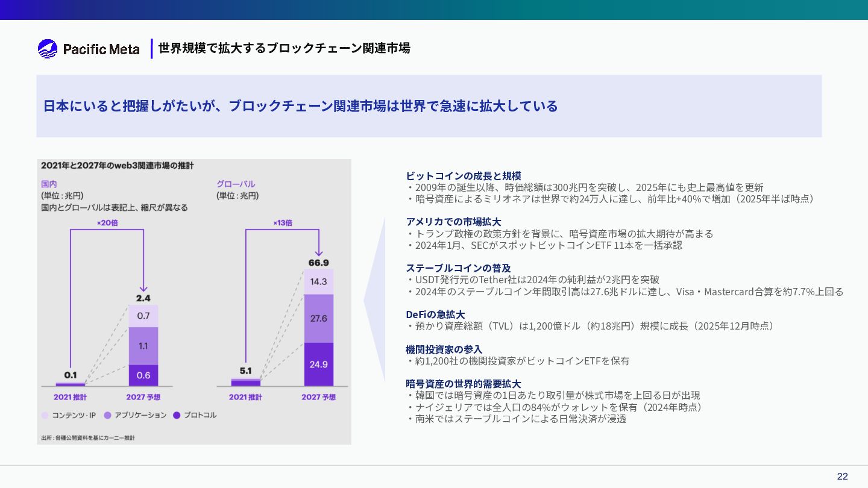Screen dimensions: 868x488
Task: Click the heading アメリカでの市場拡大
Action: 454,222
